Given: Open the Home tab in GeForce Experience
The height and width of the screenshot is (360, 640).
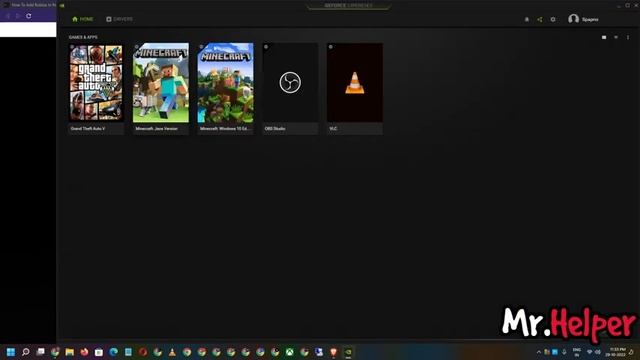Looking at the screenshot, I should coord(82,19).
